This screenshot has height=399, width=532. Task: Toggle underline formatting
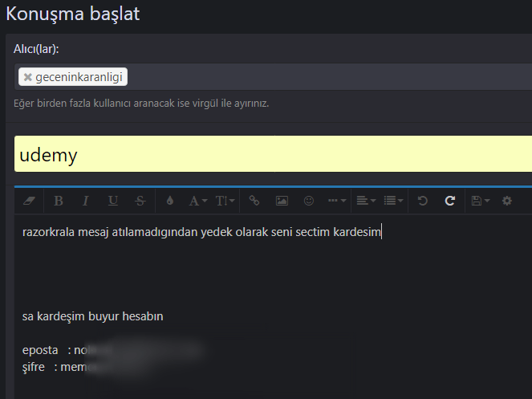pos(113,201)
